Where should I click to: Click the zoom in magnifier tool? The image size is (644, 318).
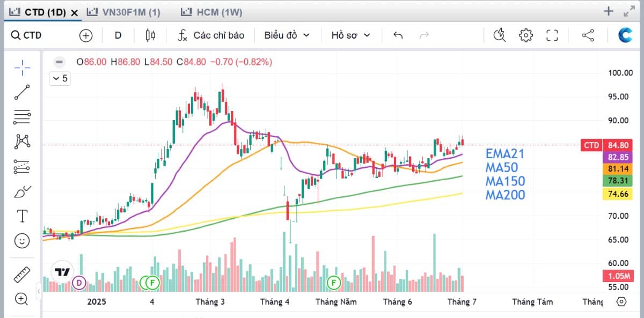click(22, 299)
